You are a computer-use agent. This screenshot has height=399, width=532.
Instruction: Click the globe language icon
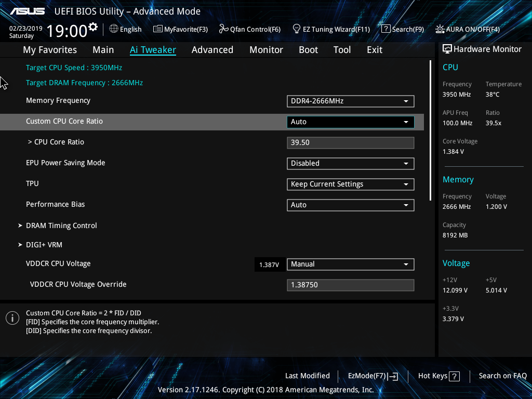point(114,29)
